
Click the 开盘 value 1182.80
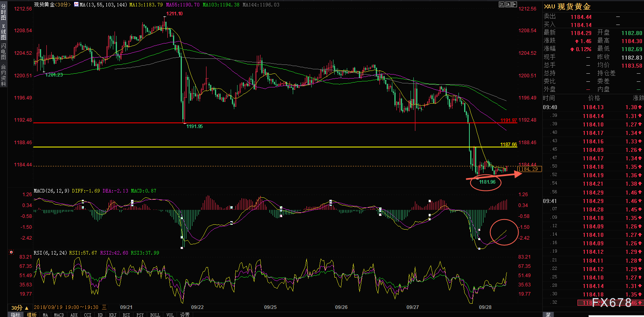pos(632,33)
